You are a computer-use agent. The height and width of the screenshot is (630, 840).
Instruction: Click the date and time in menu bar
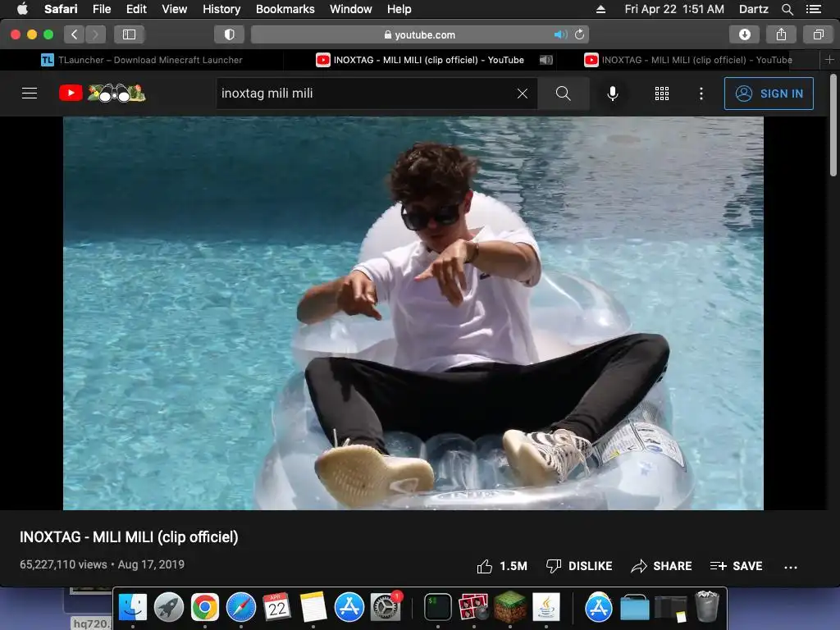pyautogui.click(x=674, y=9)
